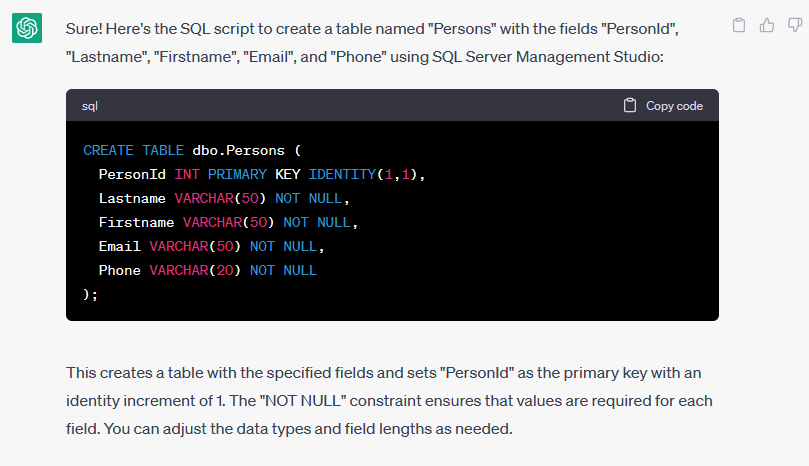
Task: Click the CREATE TABLE keyword in code
Action: tap(133, 150)
